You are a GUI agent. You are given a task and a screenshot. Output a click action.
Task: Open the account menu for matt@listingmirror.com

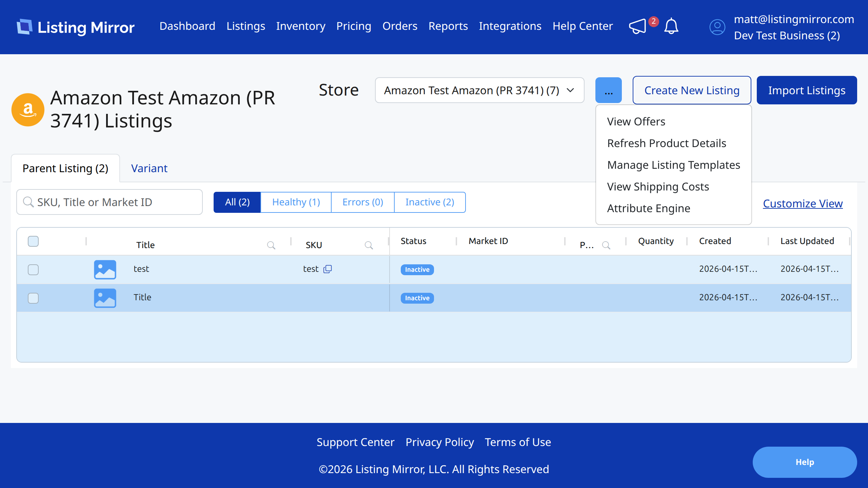coord(794,19)
